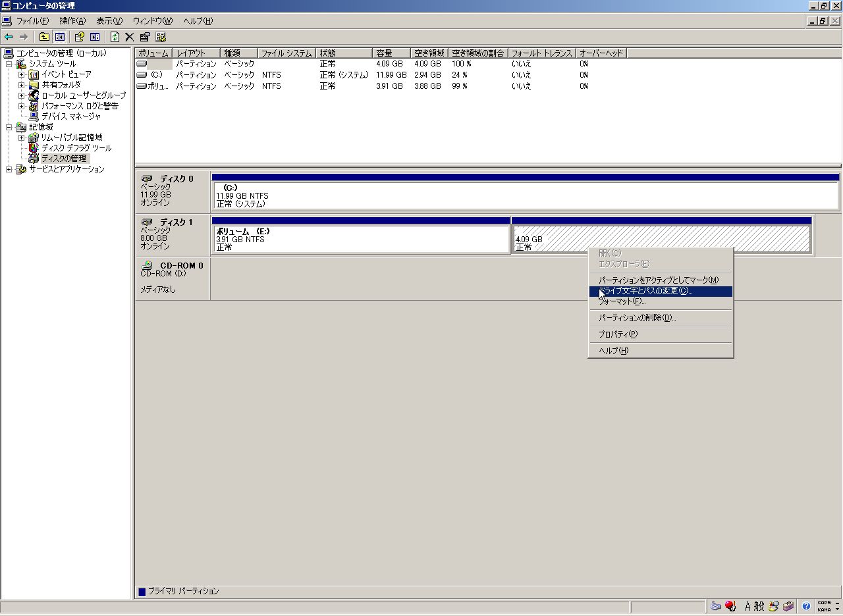
Task: Sort by 空き領域の割合 column header
Action: 478,53
